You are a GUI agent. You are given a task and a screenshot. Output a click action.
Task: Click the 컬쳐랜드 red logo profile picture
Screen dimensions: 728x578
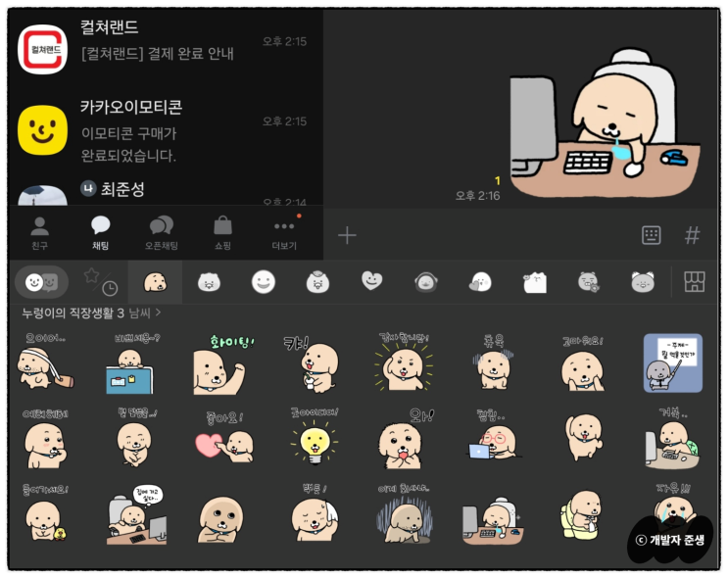[42, 50]
